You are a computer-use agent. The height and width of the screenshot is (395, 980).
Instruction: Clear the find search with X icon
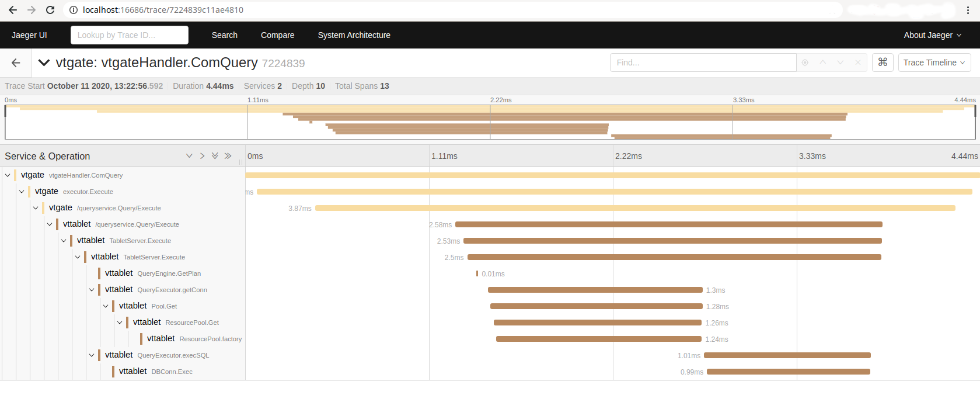(857, 63)
